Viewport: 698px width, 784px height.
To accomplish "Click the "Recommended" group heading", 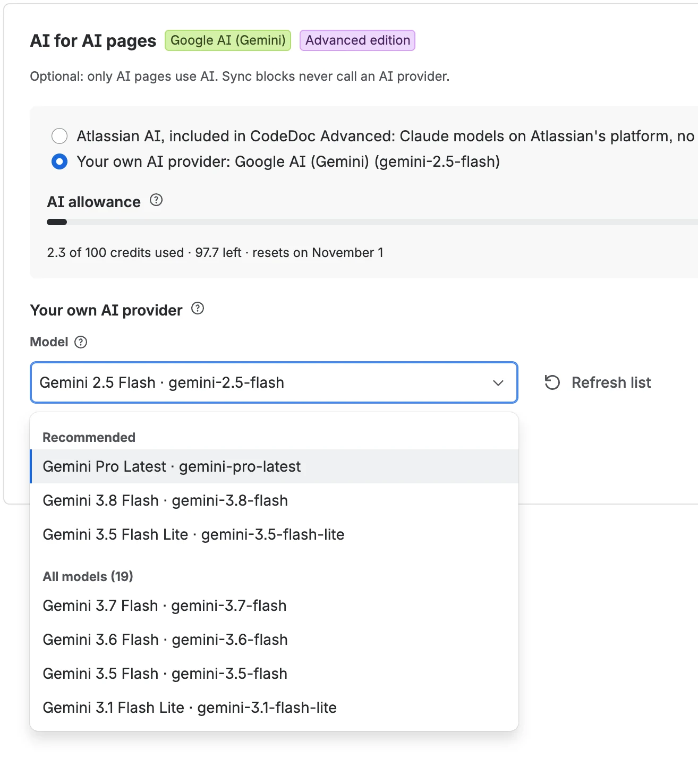I will pos(89,437).
